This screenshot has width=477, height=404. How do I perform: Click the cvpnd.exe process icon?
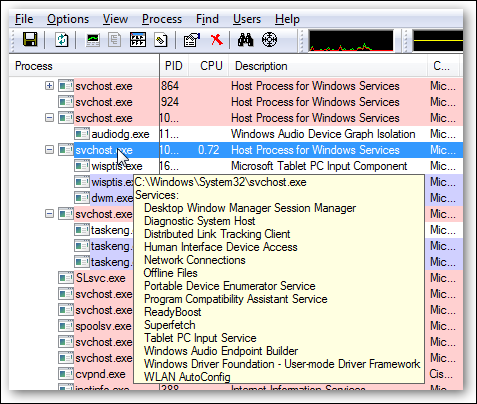pos(66,374)
